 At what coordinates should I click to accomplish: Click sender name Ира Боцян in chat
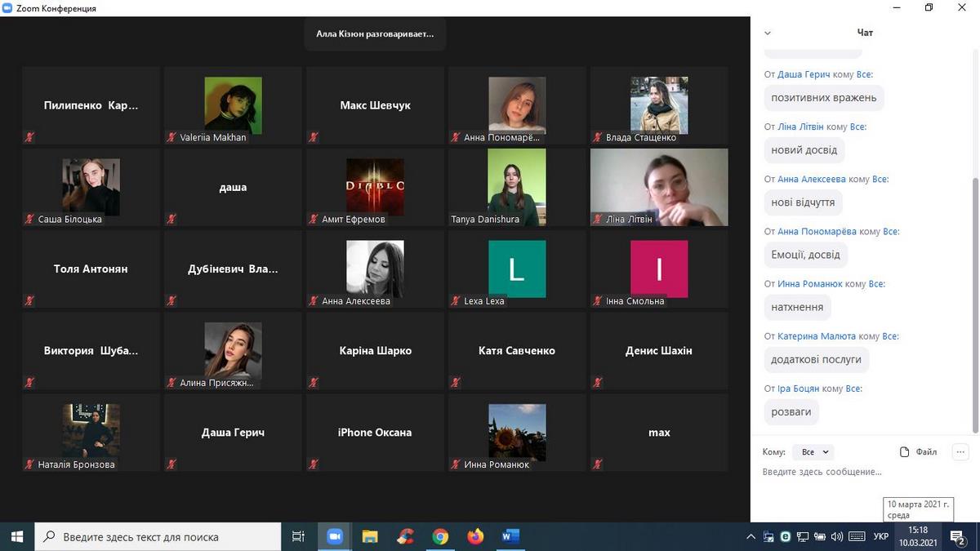pos(798,389)
